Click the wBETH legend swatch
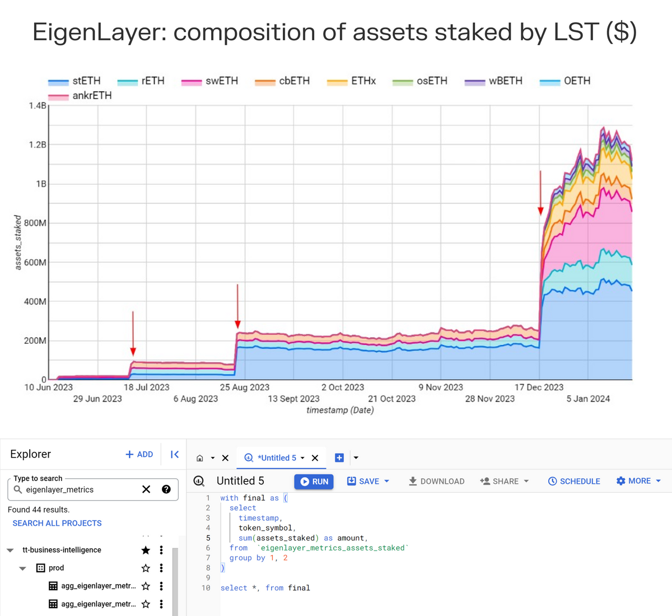 [x=475, y=82]
